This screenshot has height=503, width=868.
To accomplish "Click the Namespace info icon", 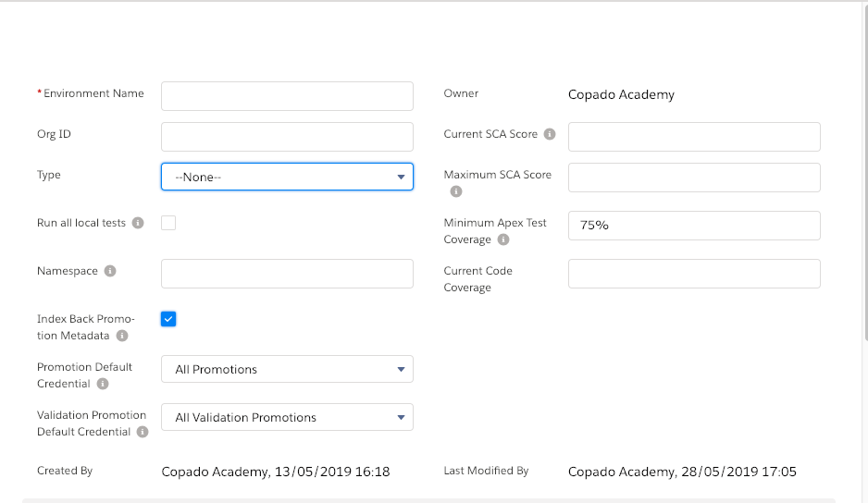I will click(110, 271).
